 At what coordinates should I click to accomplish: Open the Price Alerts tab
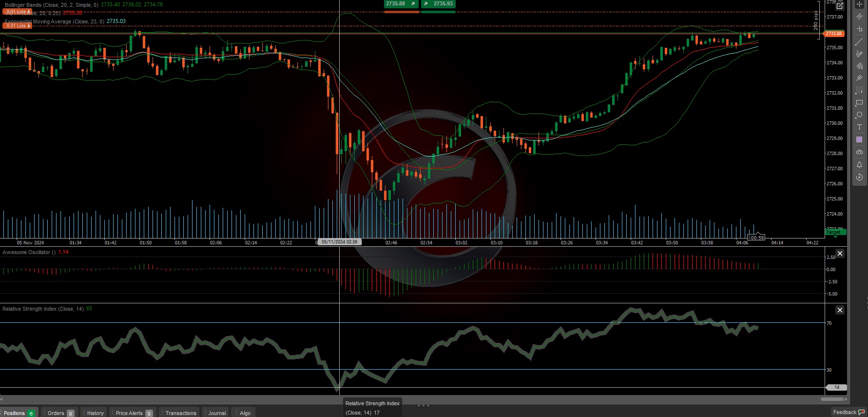(x=134, y=413)
